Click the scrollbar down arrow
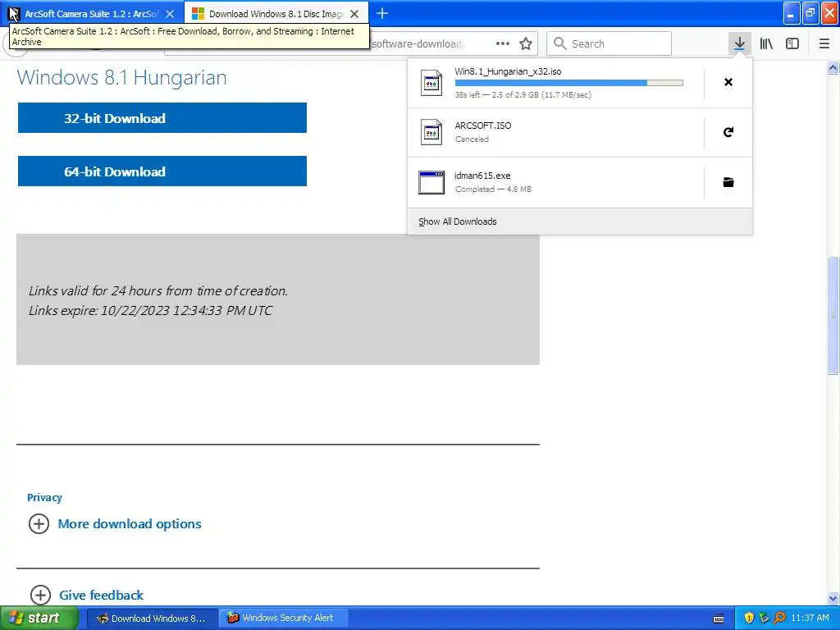 (833, 598)
